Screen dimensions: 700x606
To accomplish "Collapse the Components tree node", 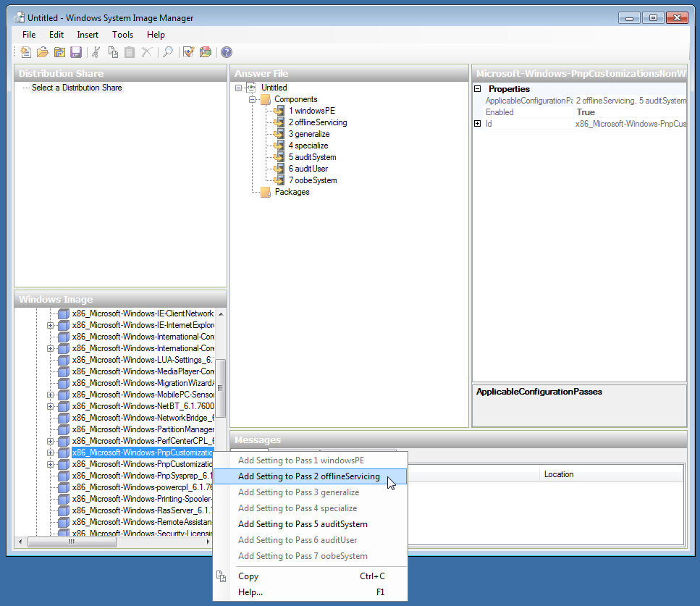I will (252, 100).
